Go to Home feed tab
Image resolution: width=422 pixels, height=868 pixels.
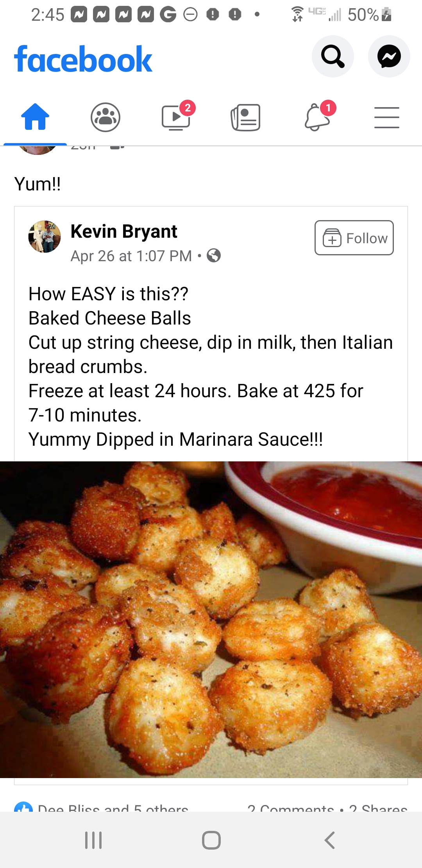point(35,117)
